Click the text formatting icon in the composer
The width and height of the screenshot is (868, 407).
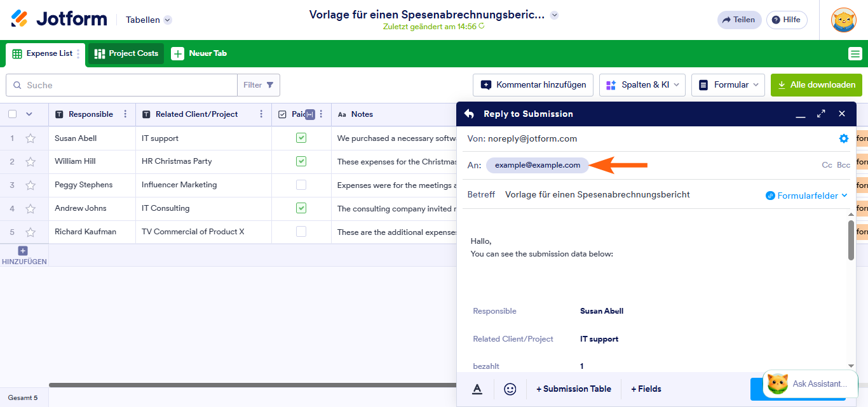[x=477, y=389]
